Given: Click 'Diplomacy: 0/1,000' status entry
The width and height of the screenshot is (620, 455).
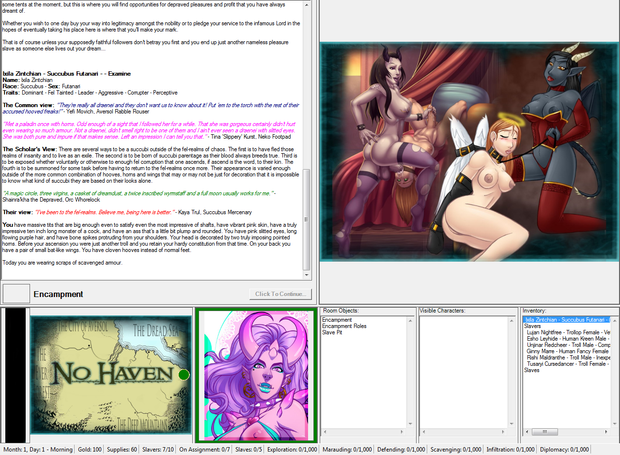Looking at the screenshot, I should pyautogui.click(x=564, y=449).
